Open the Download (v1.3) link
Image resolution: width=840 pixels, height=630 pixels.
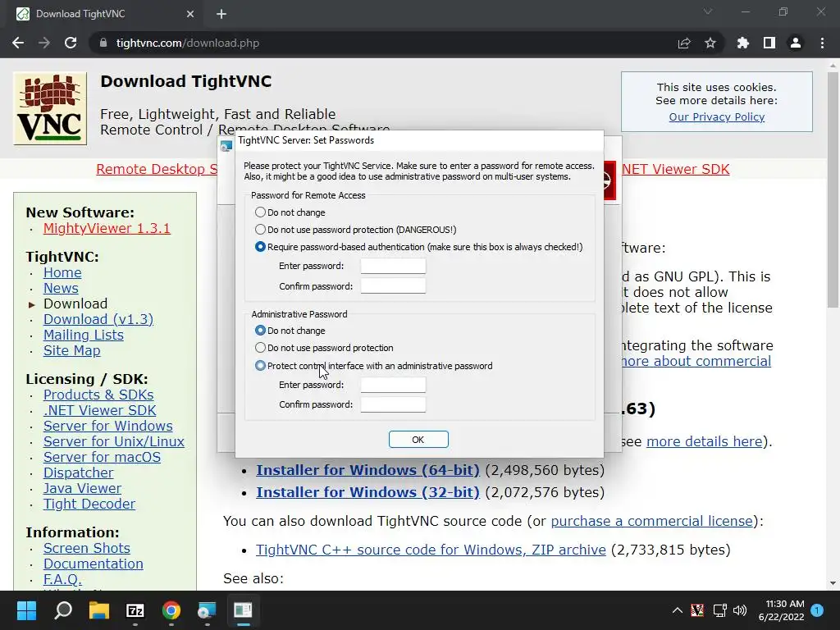[98, 319]
